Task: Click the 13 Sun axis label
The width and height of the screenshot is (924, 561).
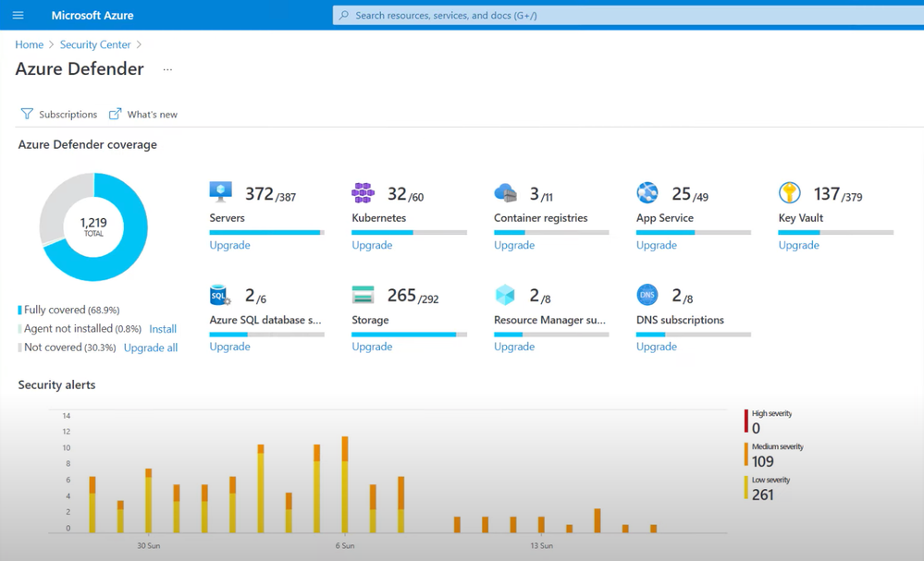Action: [x=542, y=545]
